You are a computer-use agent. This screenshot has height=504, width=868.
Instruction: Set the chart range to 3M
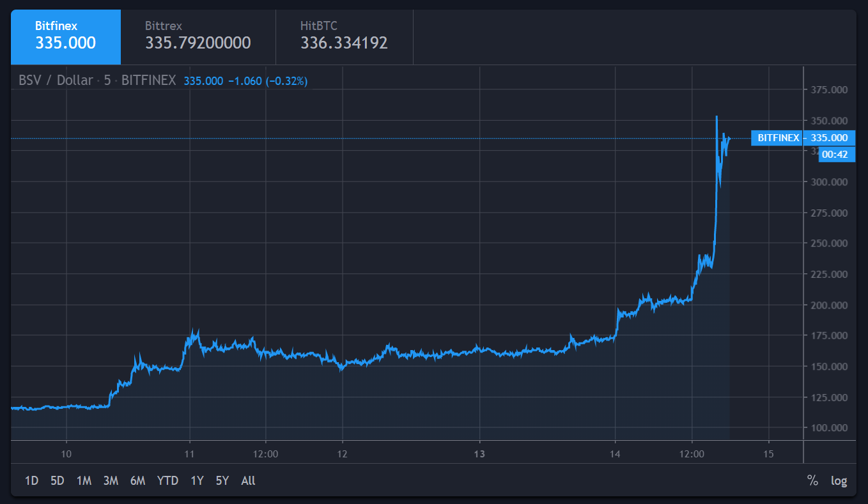[111, 480]
